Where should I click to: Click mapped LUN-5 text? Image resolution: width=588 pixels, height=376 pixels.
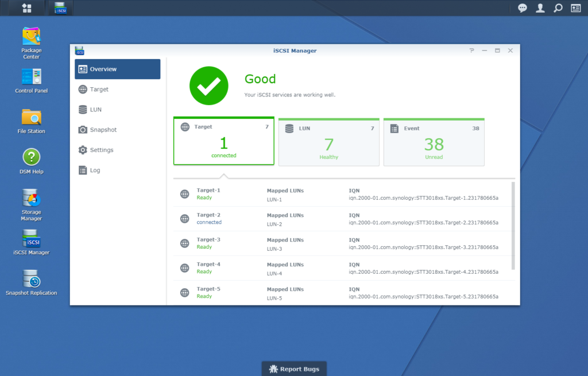(274, 299)
